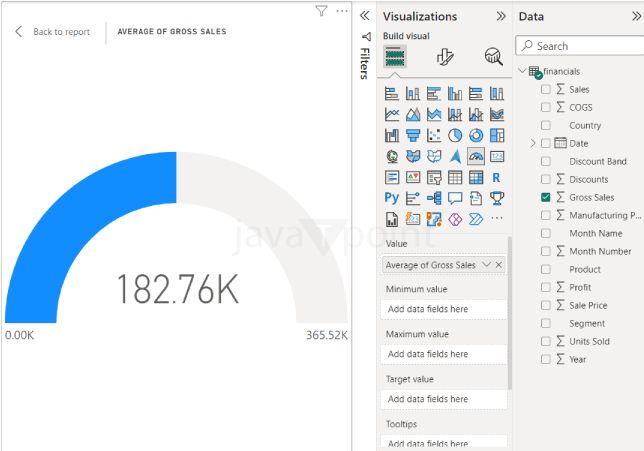Select the Power Apps visual
The image size is (644, 451).
coord(455,219)
